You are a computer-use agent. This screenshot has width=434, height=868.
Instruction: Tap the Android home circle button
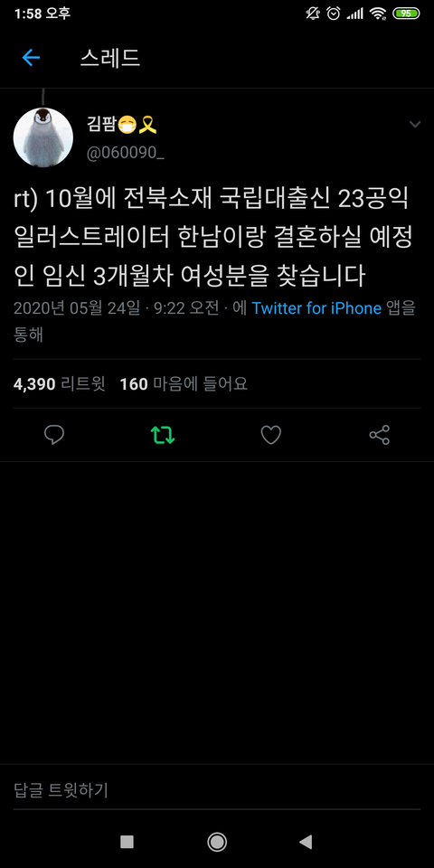217,842
